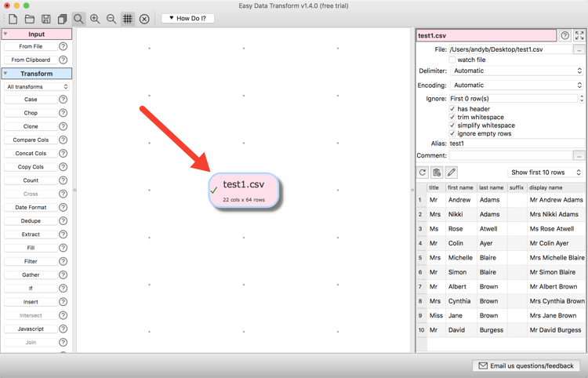Expand the right panel to full screen
This screenshot has width=588, height=378.
[579, 35]
